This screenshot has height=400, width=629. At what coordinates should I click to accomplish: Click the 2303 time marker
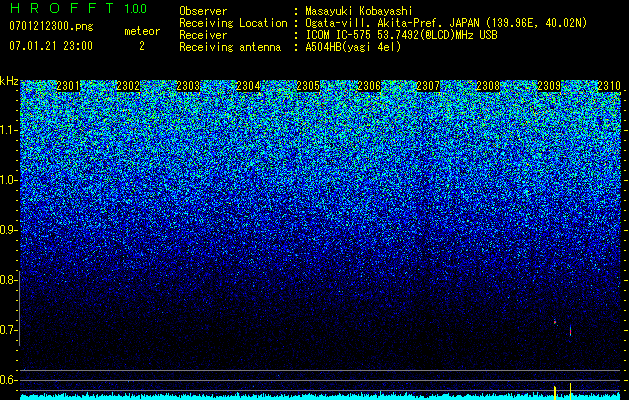point(188,86)
